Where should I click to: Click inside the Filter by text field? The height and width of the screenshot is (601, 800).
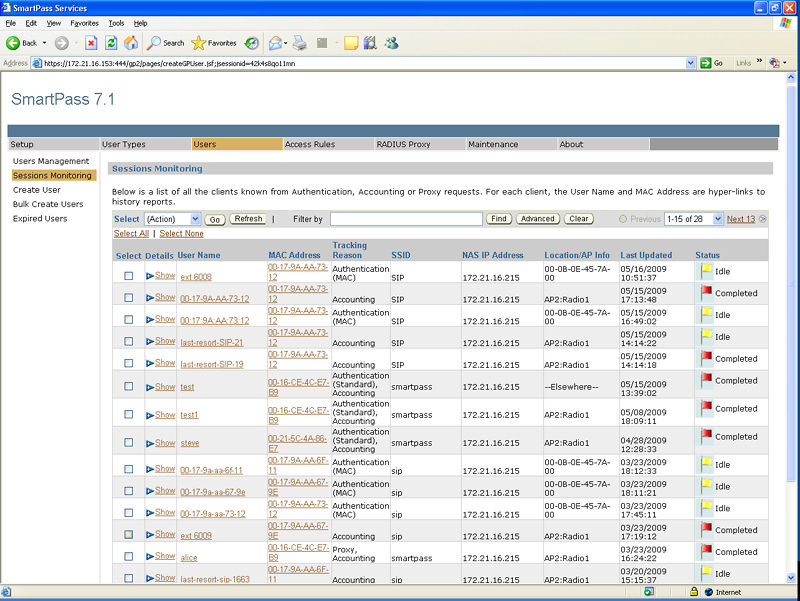point(406,219)
